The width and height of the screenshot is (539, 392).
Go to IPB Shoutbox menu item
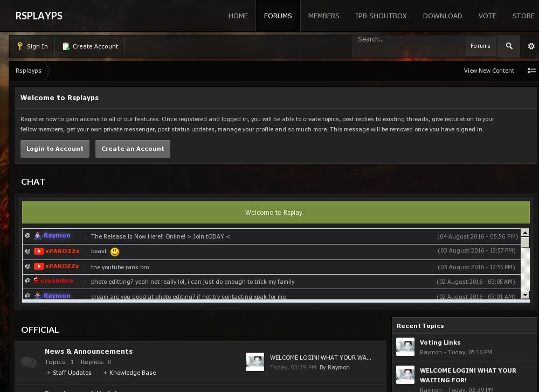(x=381, y=16)
